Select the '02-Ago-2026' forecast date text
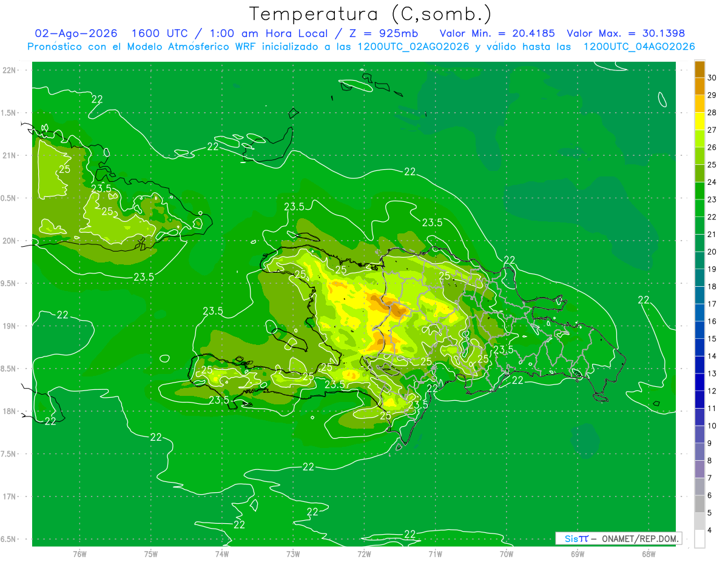The image size is (728, 562). [x=76, y=33]
